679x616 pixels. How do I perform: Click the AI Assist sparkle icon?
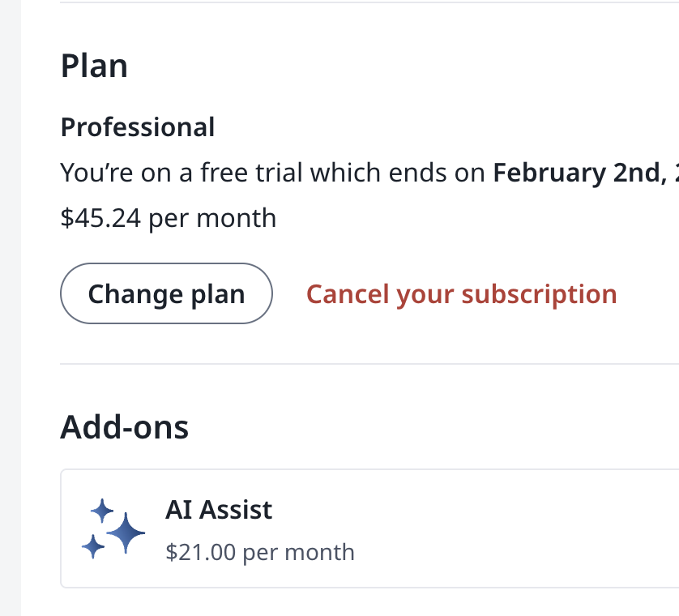[113, 528]
